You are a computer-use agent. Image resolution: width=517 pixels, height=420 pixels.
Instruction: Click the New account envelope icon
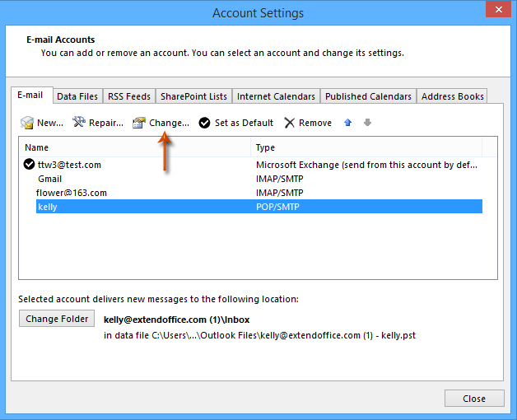coord(27,123)
